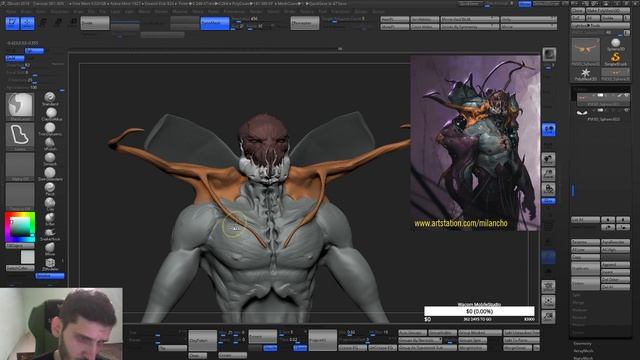Image resolution: width=640 pixels, height=360 pixels.
Task: Expand the ArrayMesh palette section
Action: (x=583, y=351)
